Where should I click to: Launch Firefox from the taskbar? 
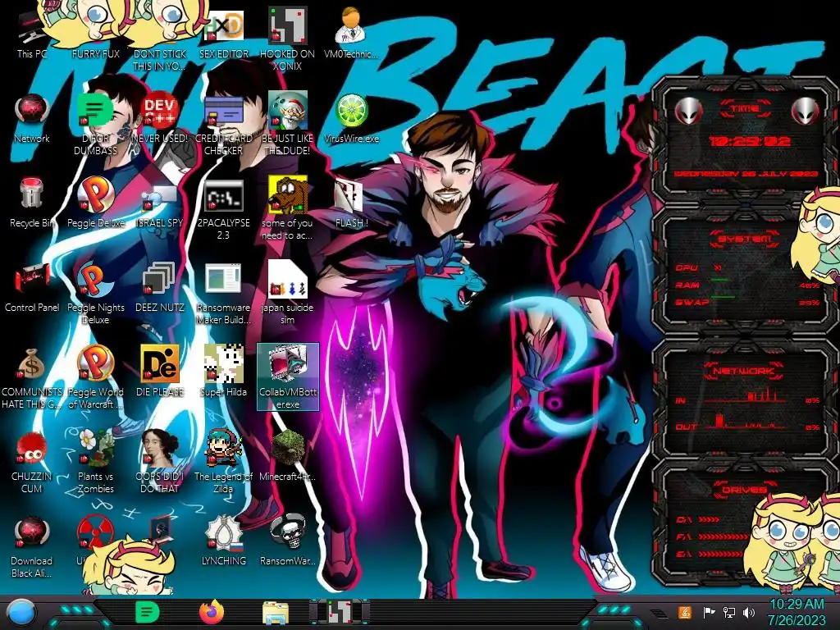[x=212, y=612]
